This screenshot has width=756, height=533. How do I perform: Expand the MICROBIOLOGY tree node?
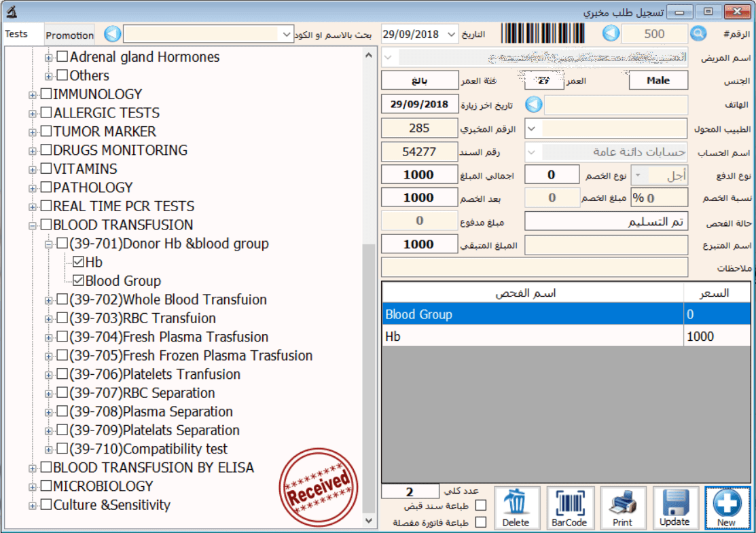pyautogui.click(x=32, y=487)
